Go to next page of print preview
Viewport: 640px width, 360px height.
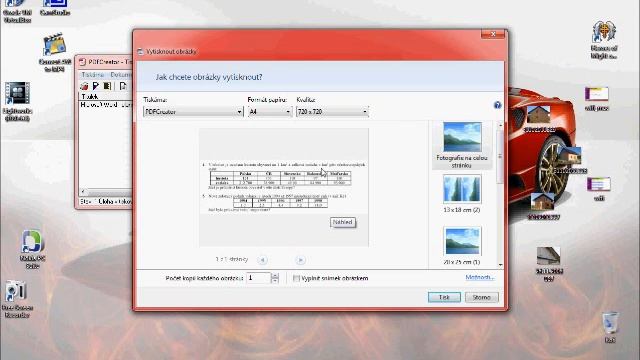click(300, 260)
